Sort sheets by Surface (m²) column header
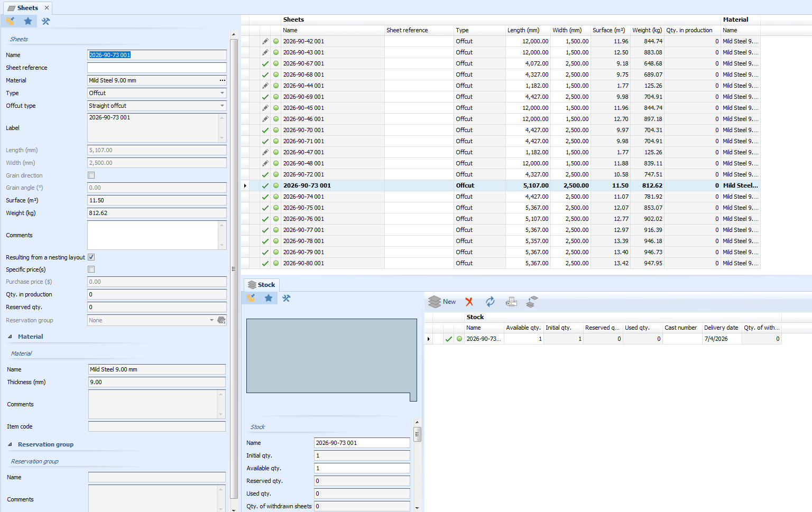 (611, 30)
